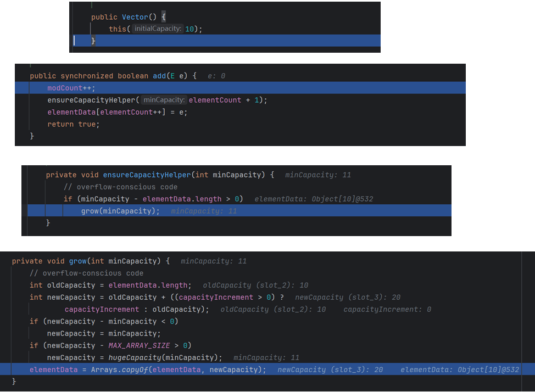The width and height of the screenshot is (535, 392).
Task: Click the minCapacity hint in the add method
Action: click(x=164, y=100)
